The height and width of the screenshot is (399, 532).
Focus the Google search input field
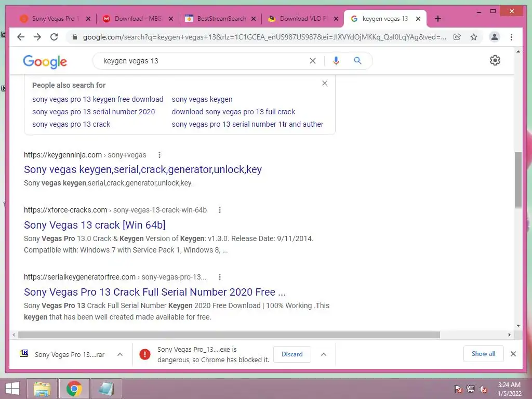204,61
